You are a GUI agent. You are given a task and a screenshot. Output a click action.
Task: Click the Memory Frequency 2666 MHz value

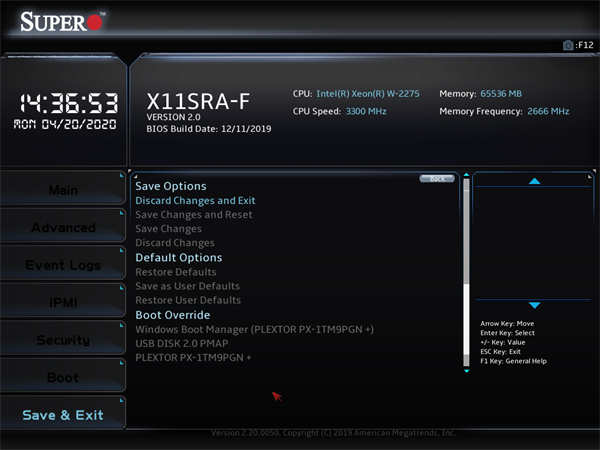coord(548,111)
